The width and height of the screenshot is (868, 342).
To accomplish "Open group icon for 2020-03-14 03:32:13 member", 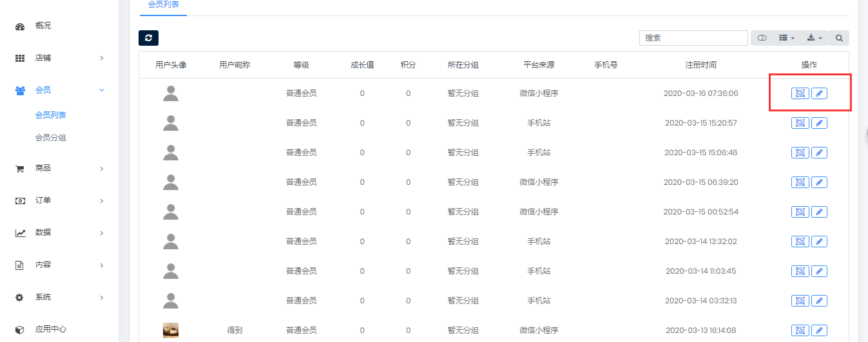I will 800,301.
